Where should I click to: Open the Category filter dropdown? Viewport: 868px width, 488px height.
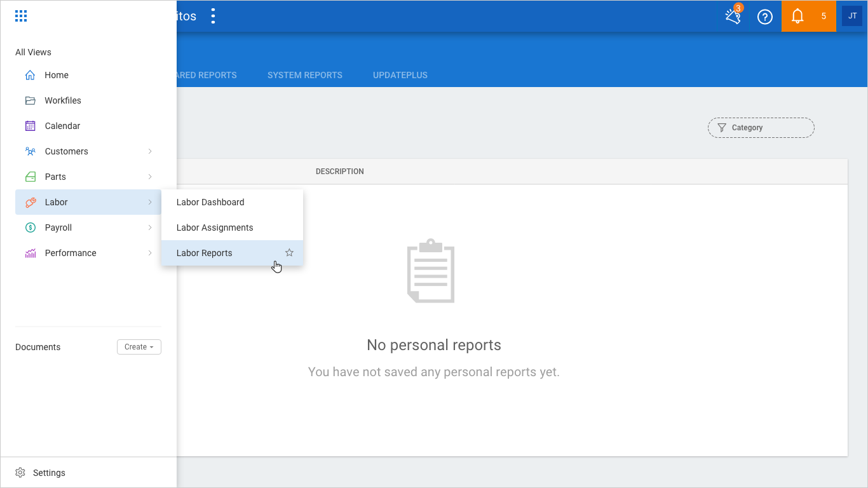tap(761, 128)
